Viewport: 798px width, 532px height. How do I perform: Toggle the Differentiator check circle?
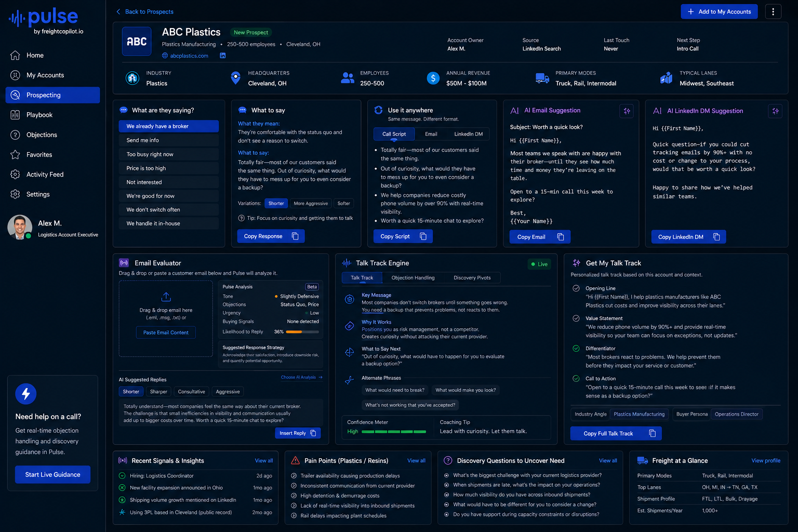tap(576, 349)
